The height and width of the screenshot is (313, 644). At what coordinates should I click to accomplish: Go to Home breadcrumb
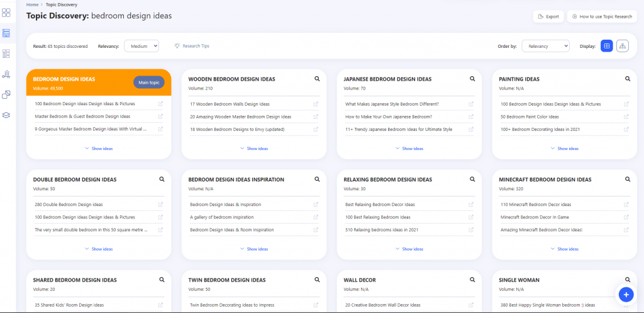33,4
